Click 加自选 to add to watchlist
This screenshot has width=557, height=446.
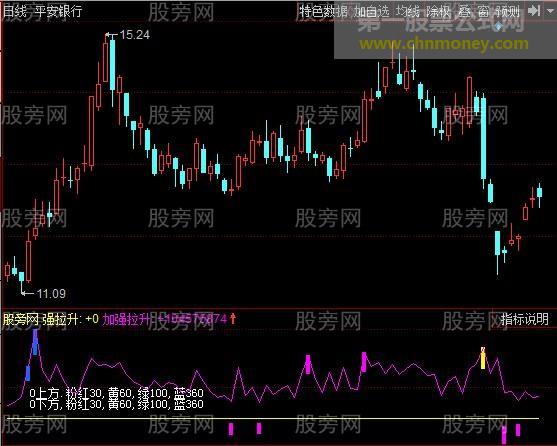pyautogui.click(x=371, y=12)
